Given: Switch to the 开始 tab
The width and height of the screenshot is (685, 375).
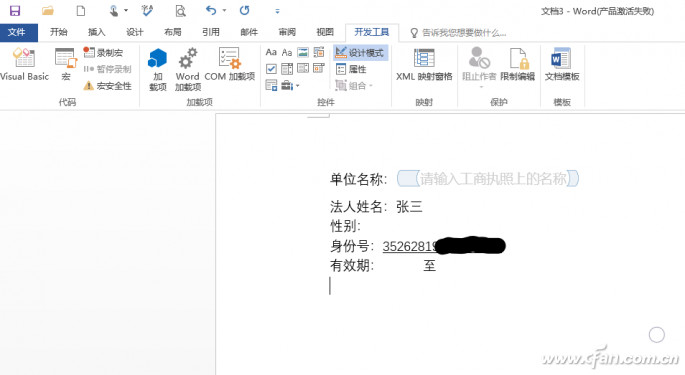Looking at the screenshot, I should pyautogui.click(x=58, y=32).
